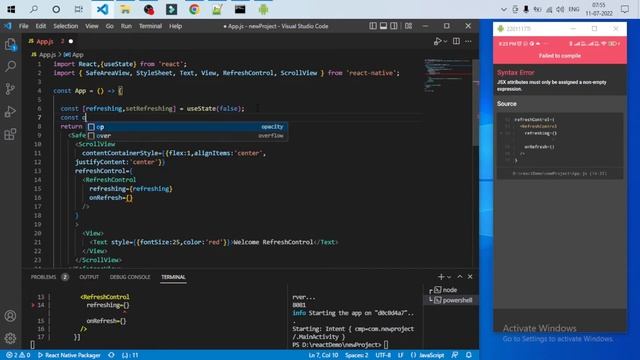The image size is (640, 360).
Task: Split the editor to the right
Action: 456,41
